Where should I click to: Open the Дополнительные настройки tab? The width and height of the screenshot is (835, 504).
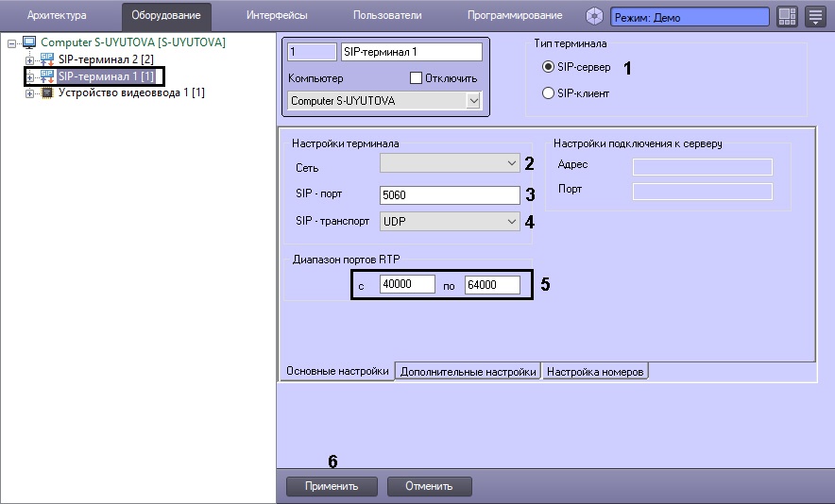(x=468, y=372)
